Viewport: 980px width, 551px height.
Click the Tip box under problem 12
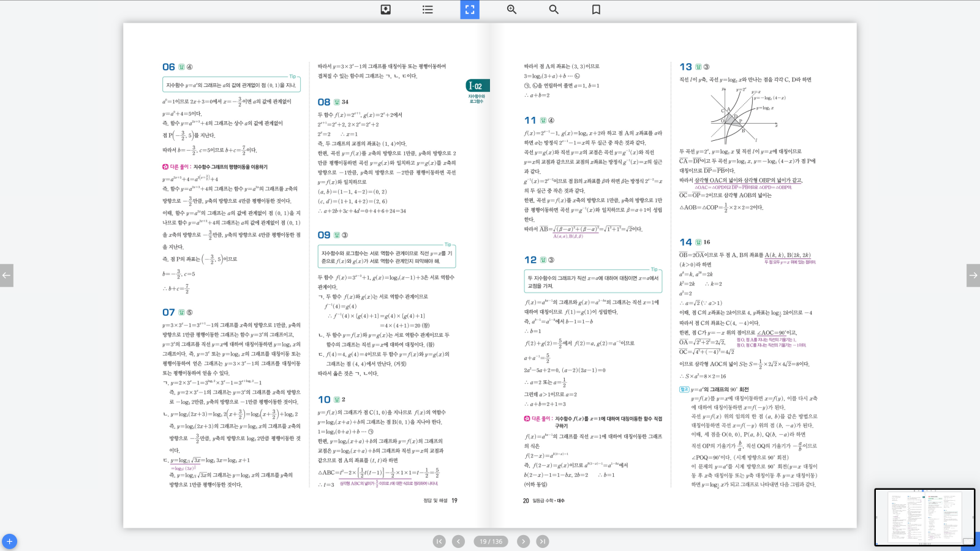[593, 282]
